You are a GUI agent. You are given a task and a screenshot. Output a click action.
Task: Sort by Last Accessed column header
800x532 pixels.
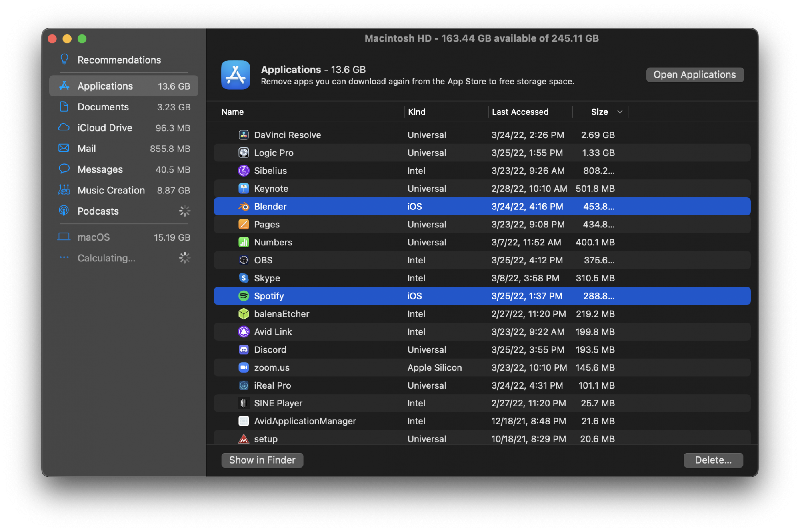520,112
